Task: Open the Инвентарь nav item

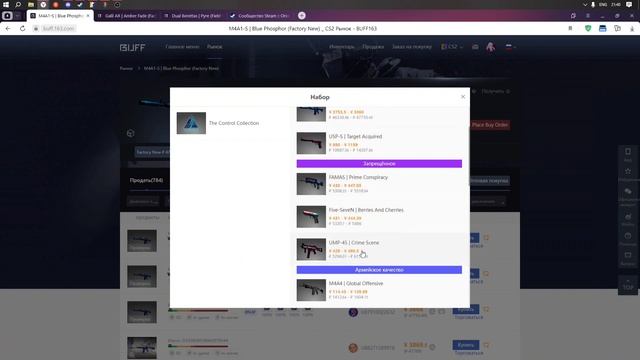Action: 342,47
